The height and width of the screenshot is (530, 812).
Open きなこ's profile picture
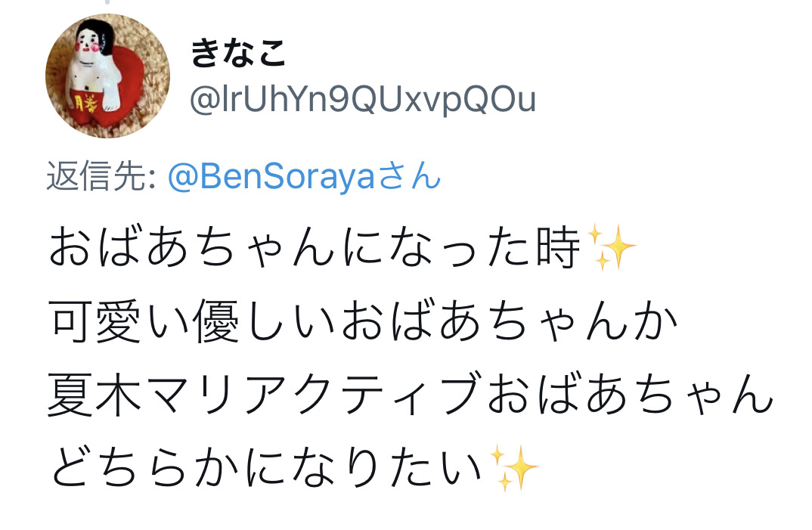[x=107, y=76]
